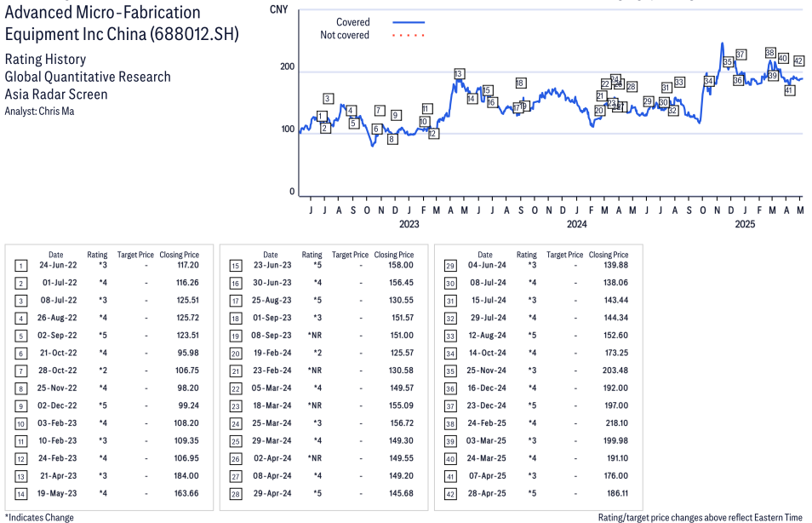Select the '*3' rating for 03-Mar-25

532,441
